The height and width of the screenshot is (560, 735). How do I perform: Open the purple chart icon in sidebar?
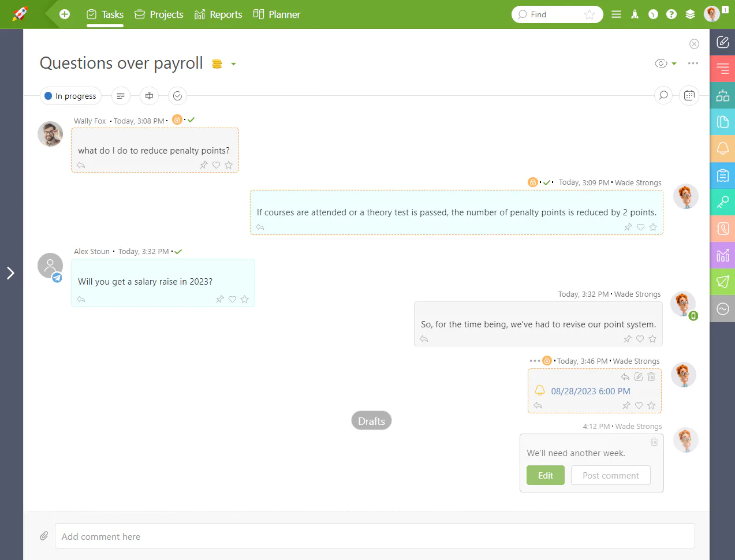coord(722,255)
